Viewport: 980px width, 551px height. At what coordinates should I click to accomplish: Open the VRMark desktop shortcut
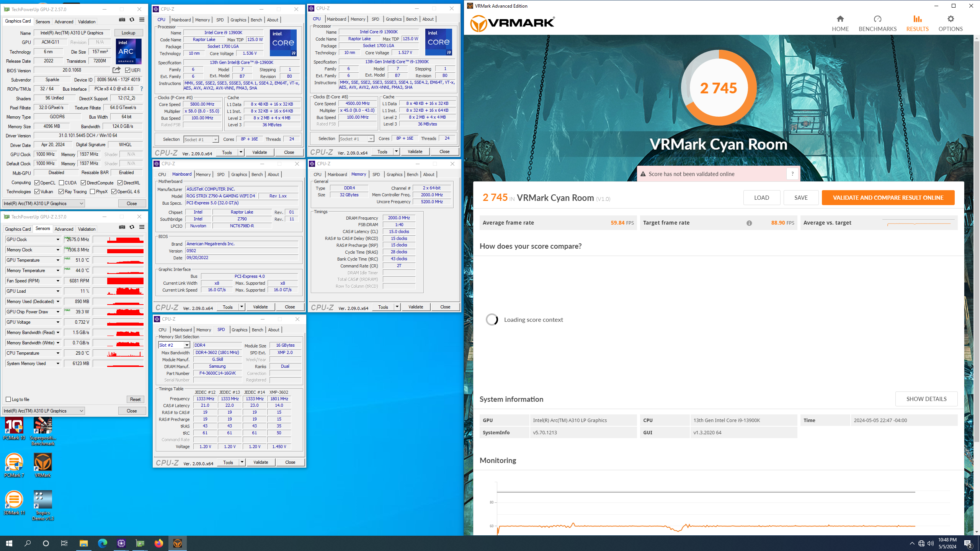(x=43, y=465)
